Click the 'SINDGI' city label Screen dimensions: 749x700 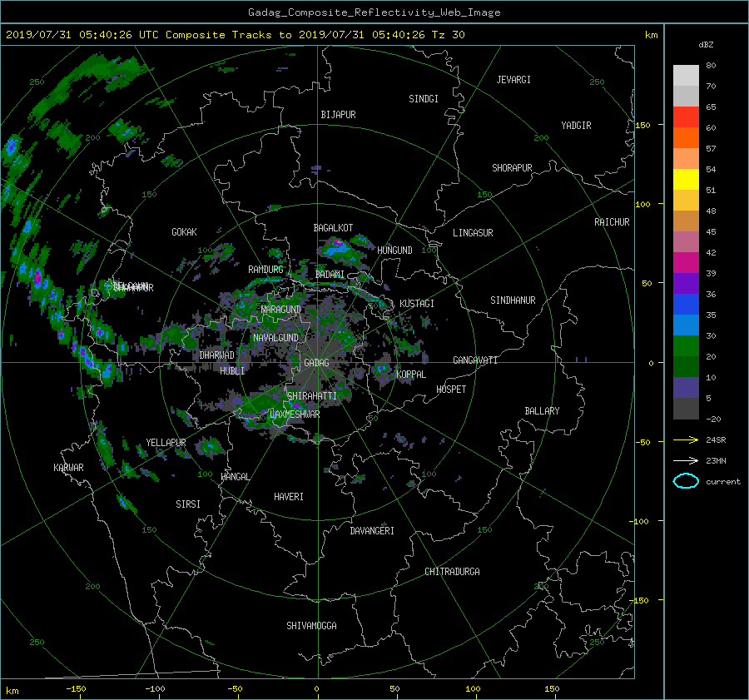[x=424, y=99]
